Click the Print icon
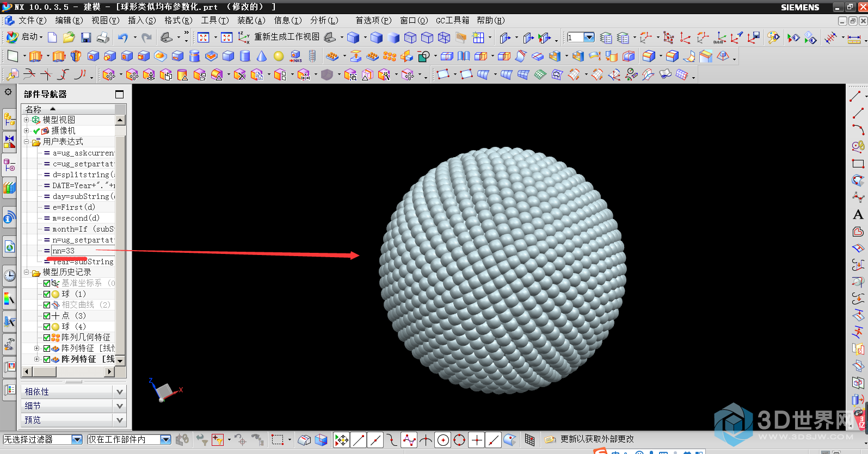The width and height of the screenshot is (868, 454). click(x=103, y=38)
